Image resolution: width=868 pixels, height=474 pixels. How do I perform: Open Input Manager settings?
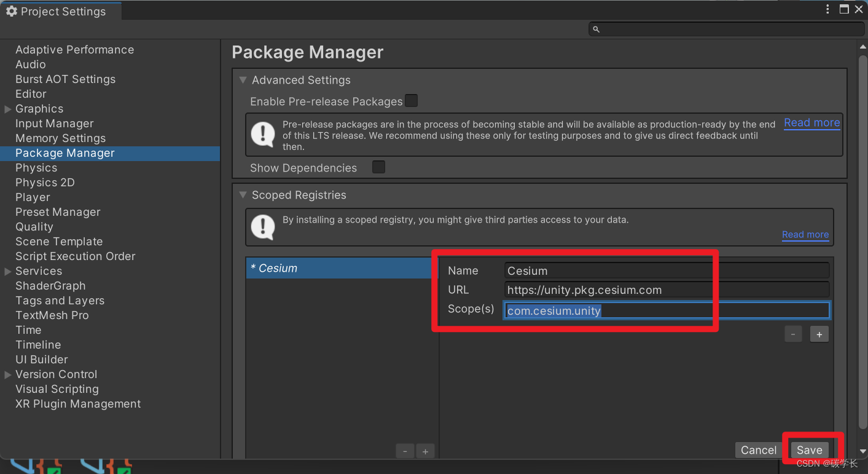point(55,124)
